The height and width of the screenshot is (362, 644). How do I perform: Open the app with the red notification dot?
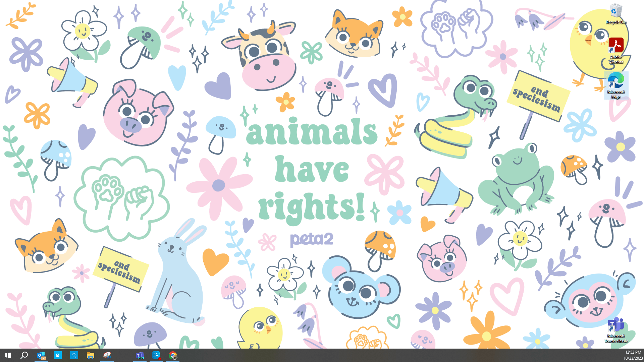pos(156,356)
